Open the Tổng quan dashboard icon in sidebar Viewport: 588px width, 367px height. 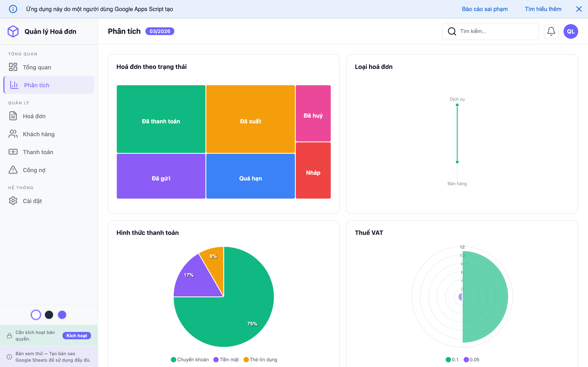pos(13,67)
